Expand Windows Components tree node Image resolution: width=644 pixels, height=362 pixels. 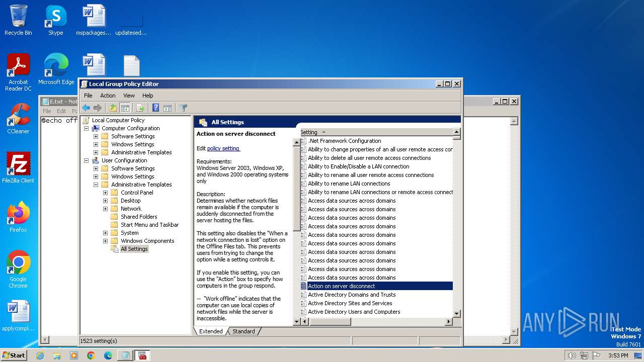pos(105,241)
